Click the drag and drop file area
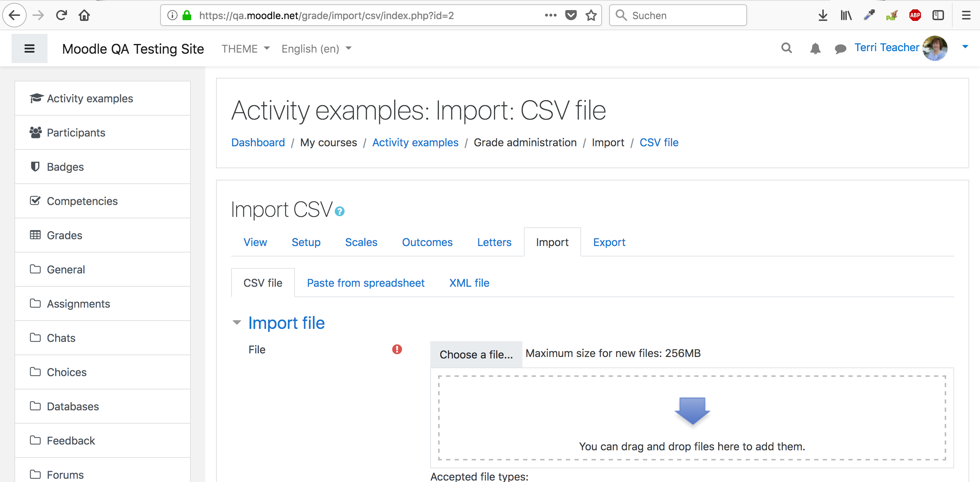 coord(692,418)
